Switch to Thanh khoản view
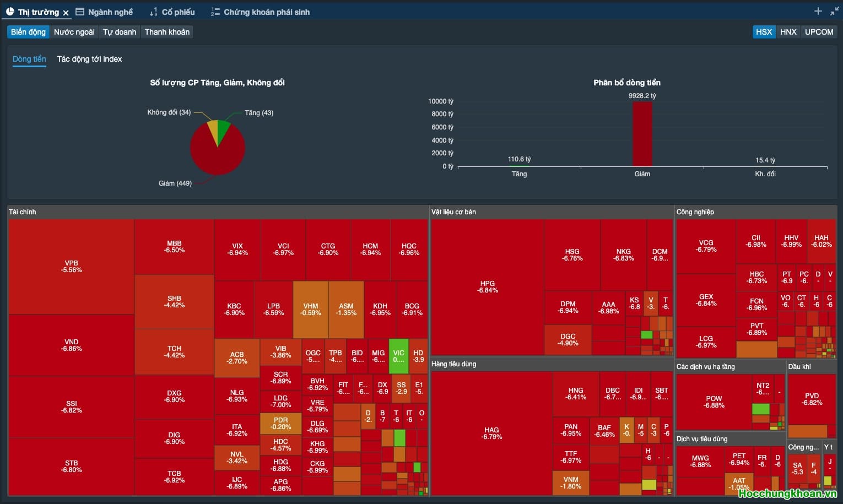Screen dimensions: 843x504 [x=167, y=32]
